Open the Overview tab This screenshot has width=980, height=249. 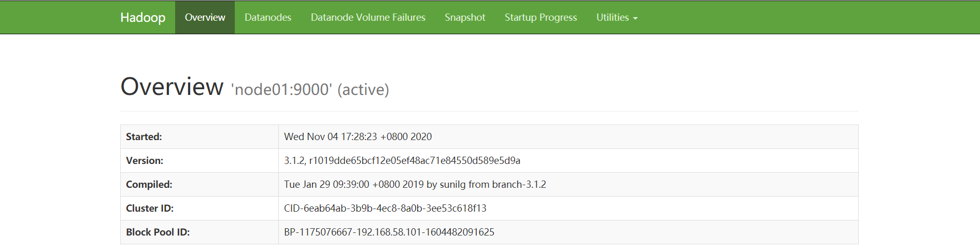tap(205, 17)
